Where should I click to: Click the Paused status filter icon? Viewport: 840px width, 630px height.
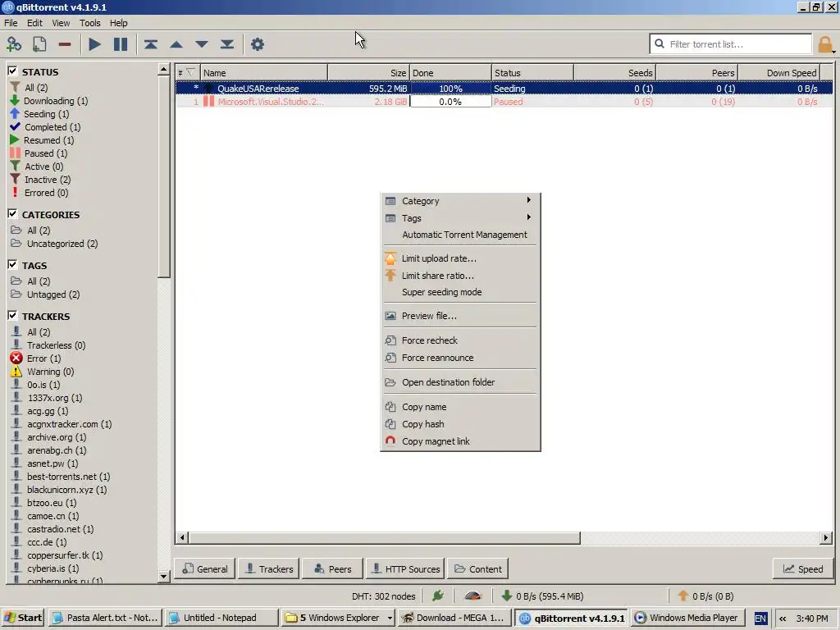tap(15, 153)
